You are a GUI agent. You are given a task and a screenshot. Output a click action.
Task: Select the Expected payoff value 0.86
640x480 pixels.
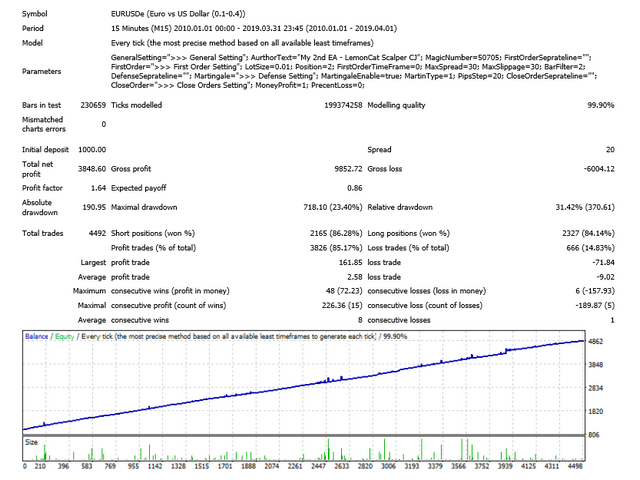pyautogui.click(x=355, y=188)
